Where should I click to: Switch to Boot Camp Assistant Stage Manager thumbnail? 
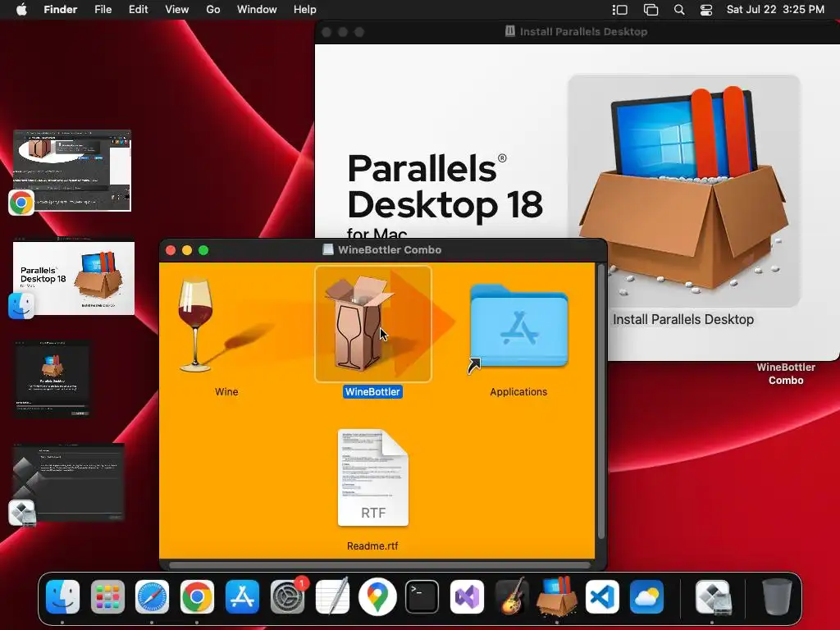click(69, 482)
